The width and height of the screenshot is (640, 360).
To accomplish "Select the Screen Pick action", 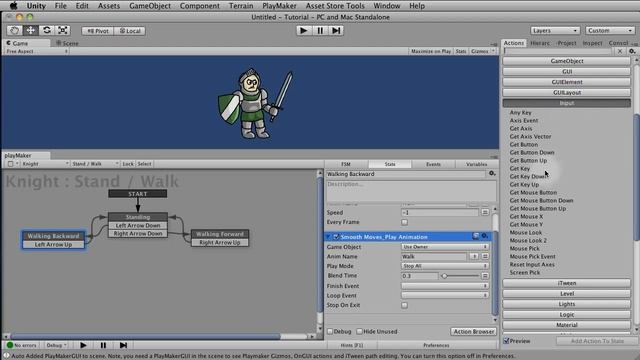I will [x=524, y=272].
